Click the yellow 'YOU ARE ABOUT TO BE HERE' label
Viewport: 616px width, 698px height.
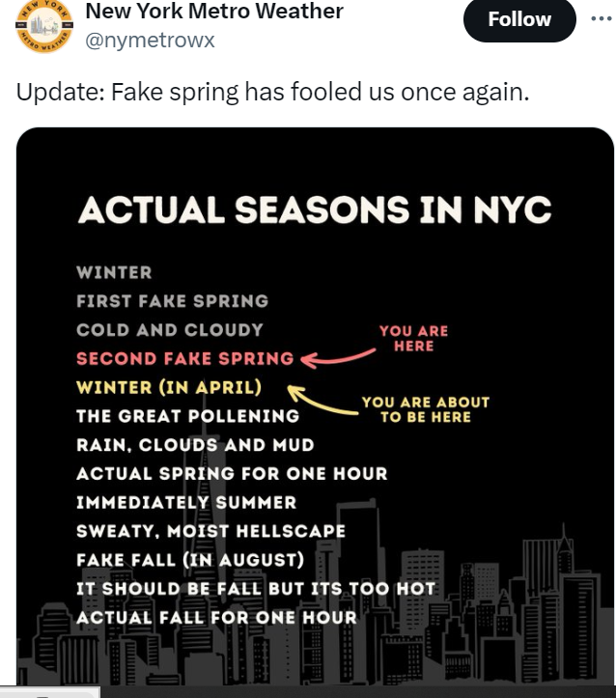(425, 409)
